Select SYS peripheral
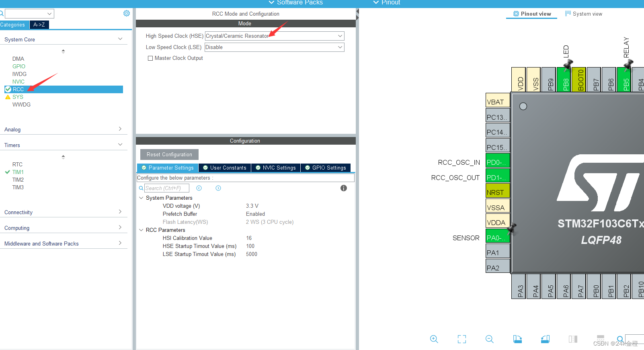The width and height of the screenshot is (644, 350). click(x=18, y=97)
